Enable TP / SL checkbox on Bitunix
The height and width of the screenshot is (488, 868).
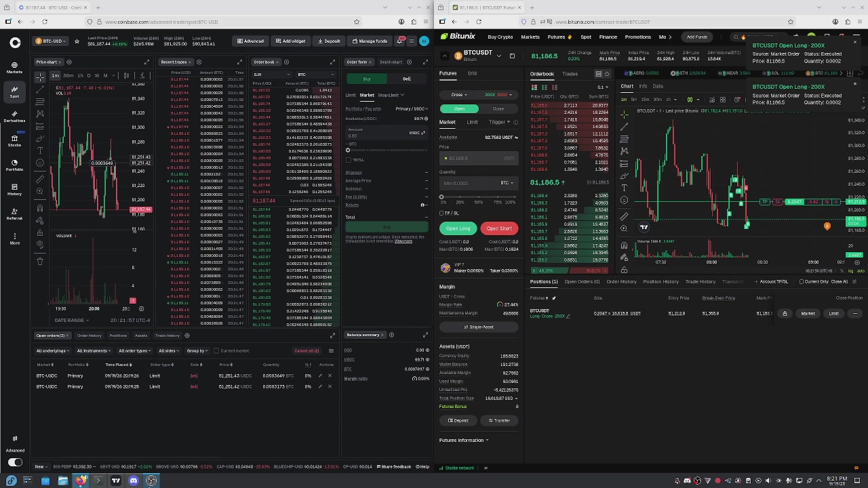(x=441, y=213)
